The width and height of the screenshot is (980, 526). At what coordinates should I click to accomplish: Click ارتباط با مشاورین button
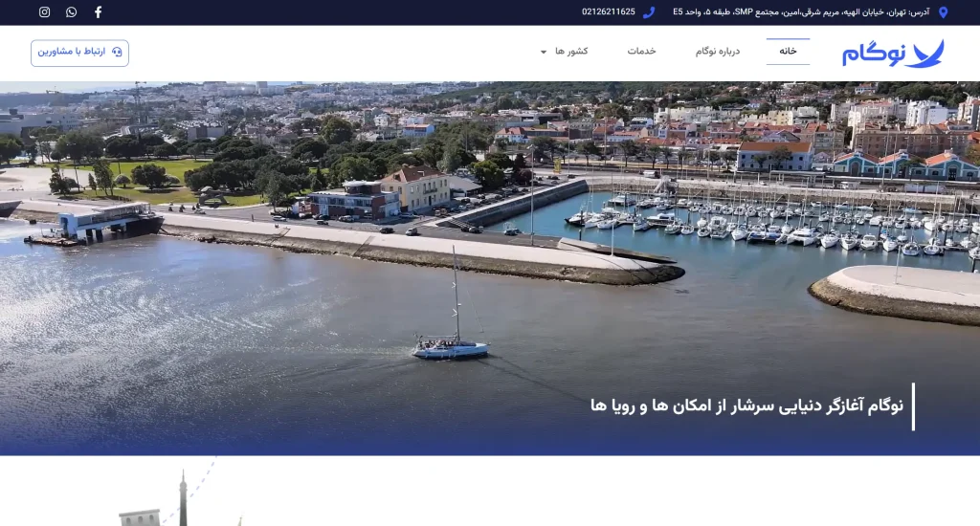[79, 53]
